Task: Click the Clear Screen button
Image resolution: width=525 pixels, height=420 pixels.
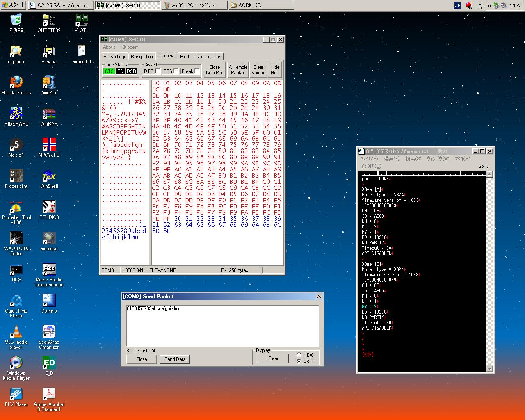Action: (x=258, y=70)
